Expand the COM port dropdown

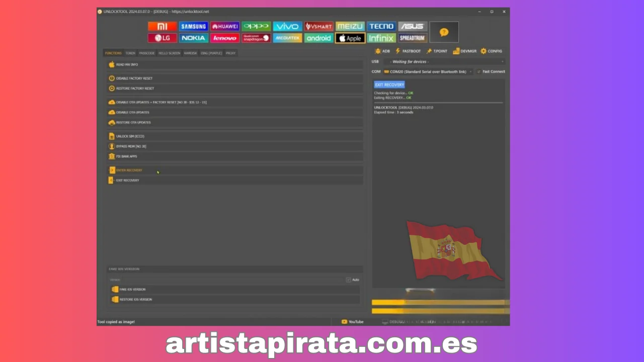428,71
